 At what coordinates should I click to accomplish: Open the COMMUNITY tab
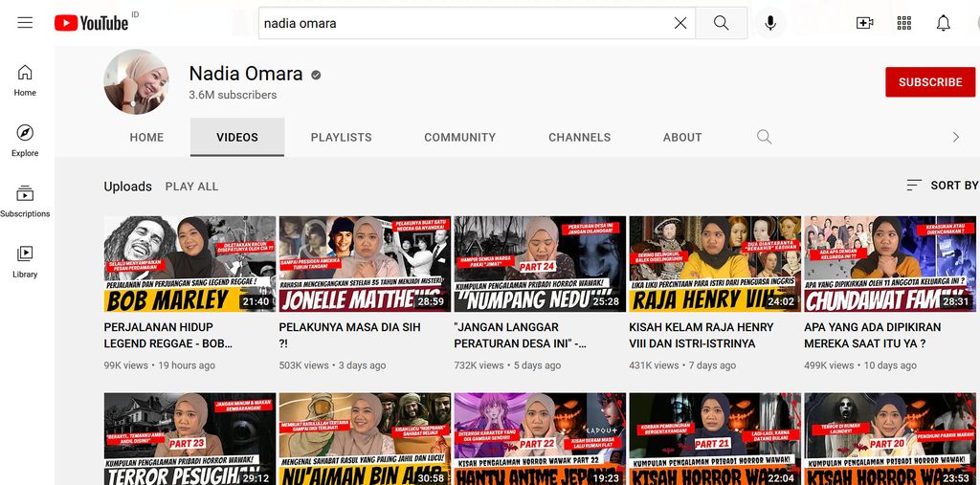[460, 138]
